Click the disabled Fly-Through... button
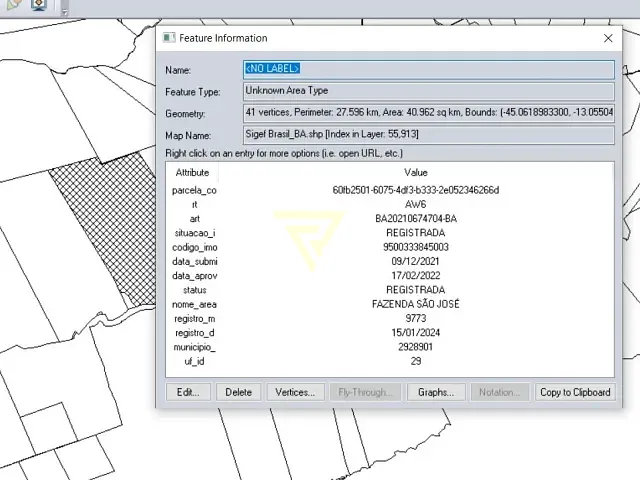The width and height of the screenshot is (640, 480). [x=365, y=392]
